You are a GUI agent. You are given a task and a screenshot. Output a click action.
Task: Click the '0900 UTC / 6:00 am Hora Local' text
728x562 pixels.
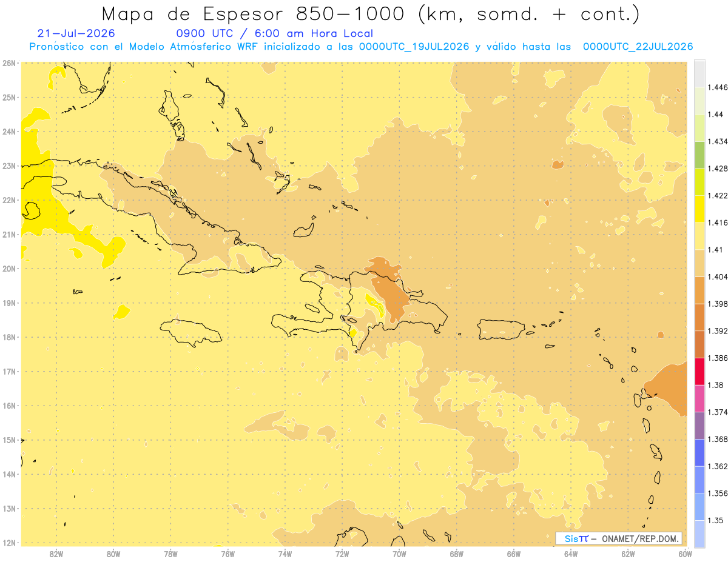point(274,33)
